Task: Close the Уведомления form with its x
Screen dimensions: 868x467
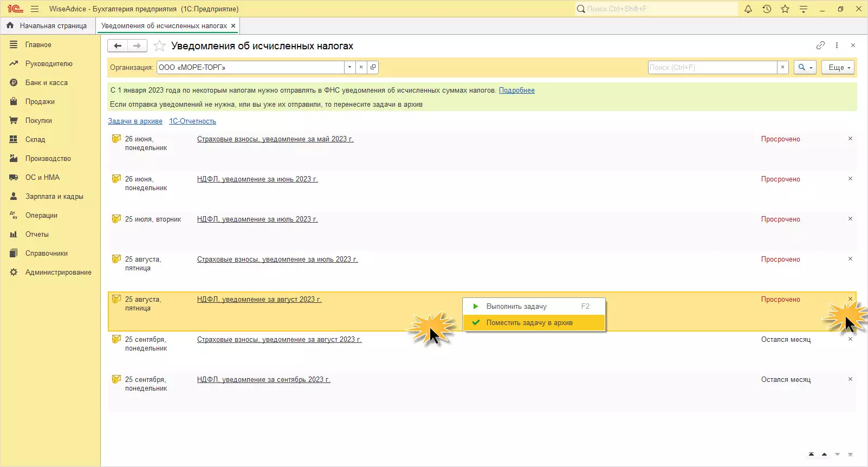Action: pos(853,46)
